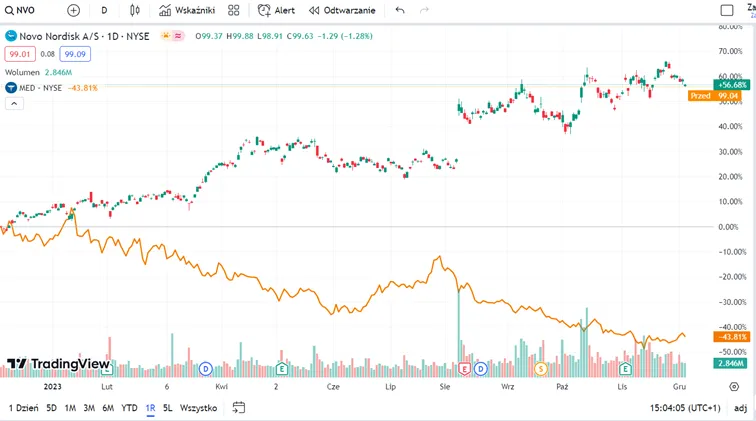756x421 pixels.
Task: Click MED · NYSE comparison legend
Action: [41, 88]
